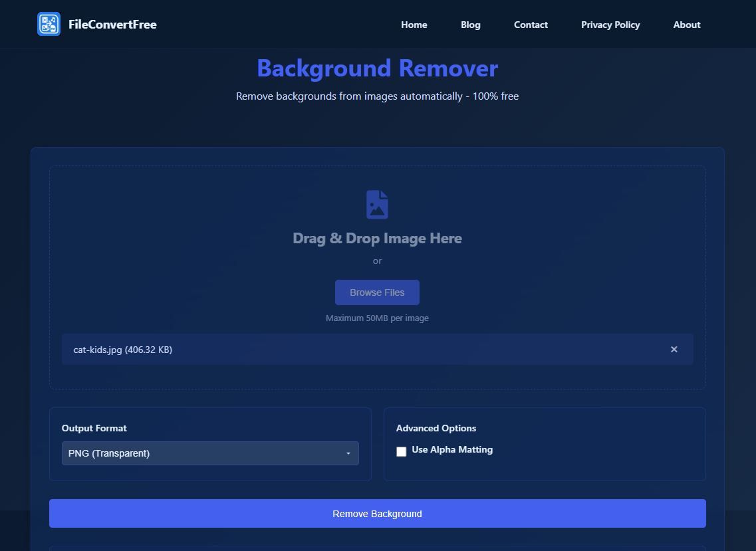This screenshot has height=551, width=756.
Task: Click the Drag & Drop Image Here area
Action: [x=377, y=238]
